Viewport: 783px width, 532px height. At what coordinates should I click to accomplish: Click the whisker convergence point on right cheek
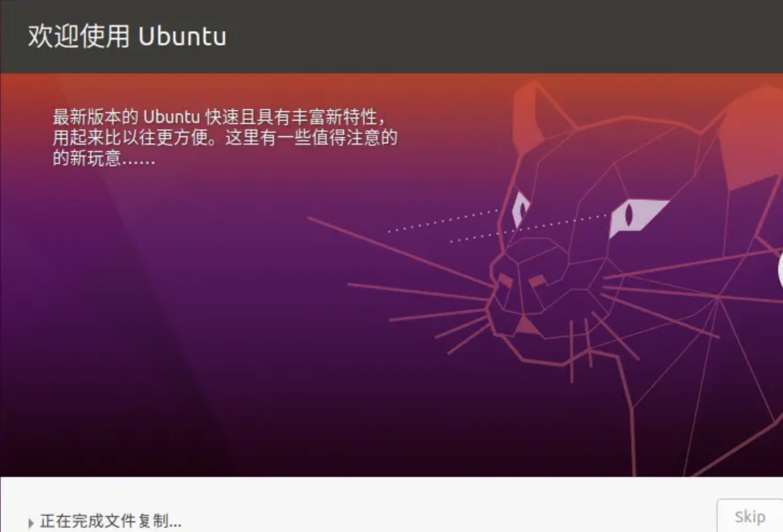coord(719,296)
